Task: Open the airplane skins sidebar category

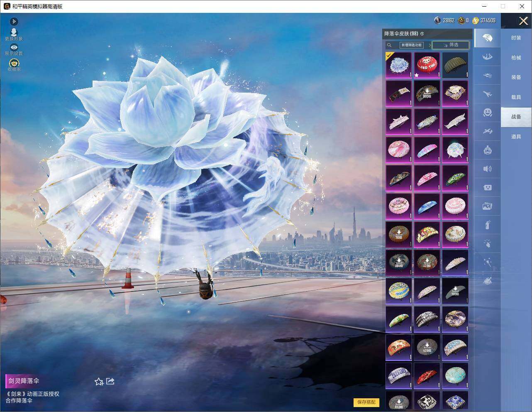Action: (x=488, y=94)
